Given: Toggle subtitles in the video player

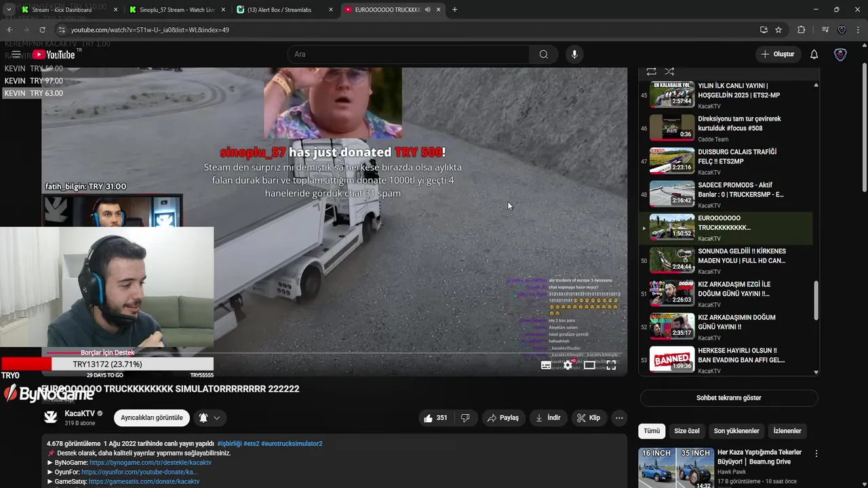Looking at the screenshot, I should point(546,365).
